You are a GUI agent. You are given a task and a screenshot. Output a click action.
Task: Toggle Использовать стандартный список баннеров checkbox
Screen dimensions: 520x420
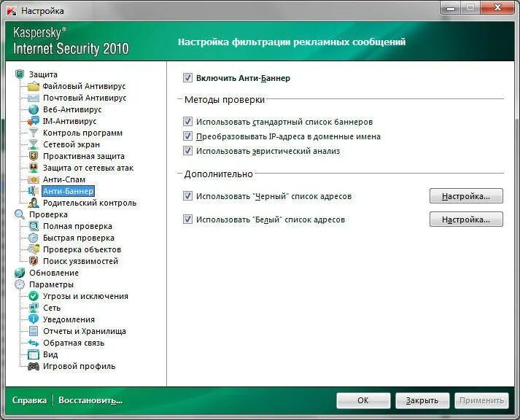[187, 122]
